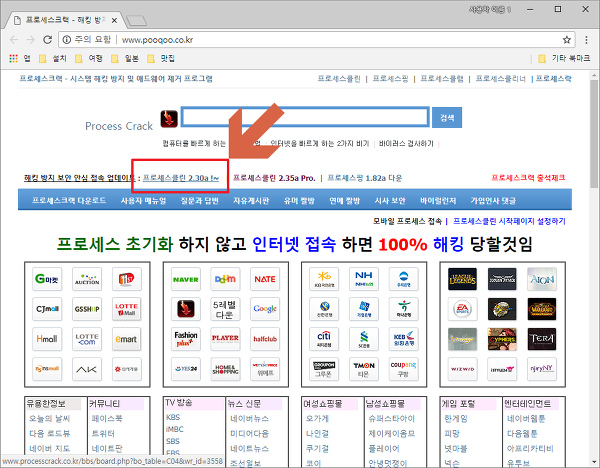Click 프로세스클린 시작페이지 설정하기 link
Viewport: 600px width, 468px height.
tap(509, 221)
